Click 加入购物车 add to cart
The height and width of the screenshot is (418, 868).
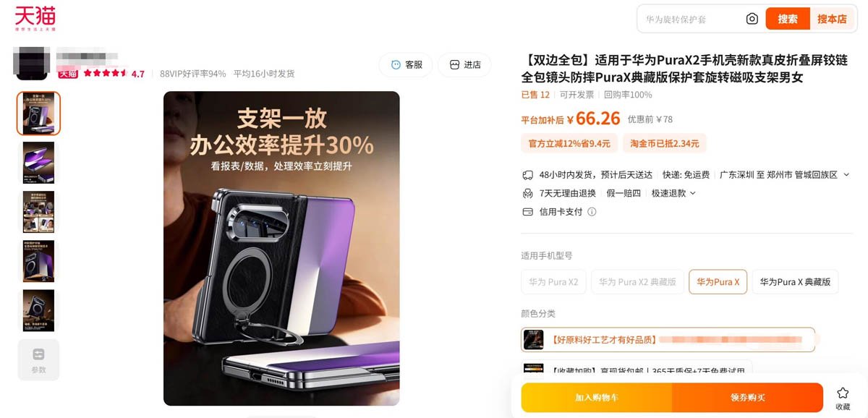tap(597, 398)
